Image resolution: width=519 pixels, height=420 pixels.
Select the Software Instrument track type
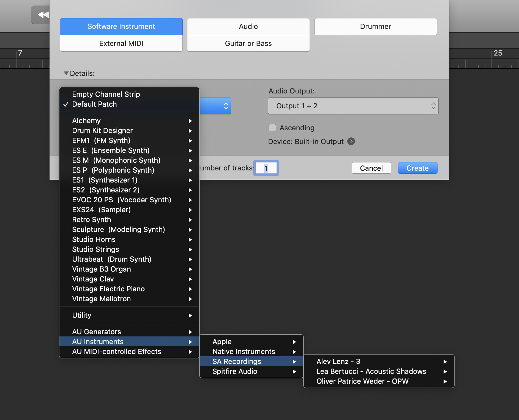click(x=121, y=26)
